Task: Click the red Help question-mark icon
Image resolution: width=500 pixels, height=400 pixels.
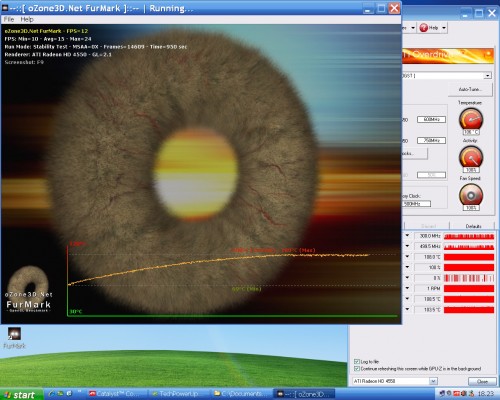Action: coord(424,28)
